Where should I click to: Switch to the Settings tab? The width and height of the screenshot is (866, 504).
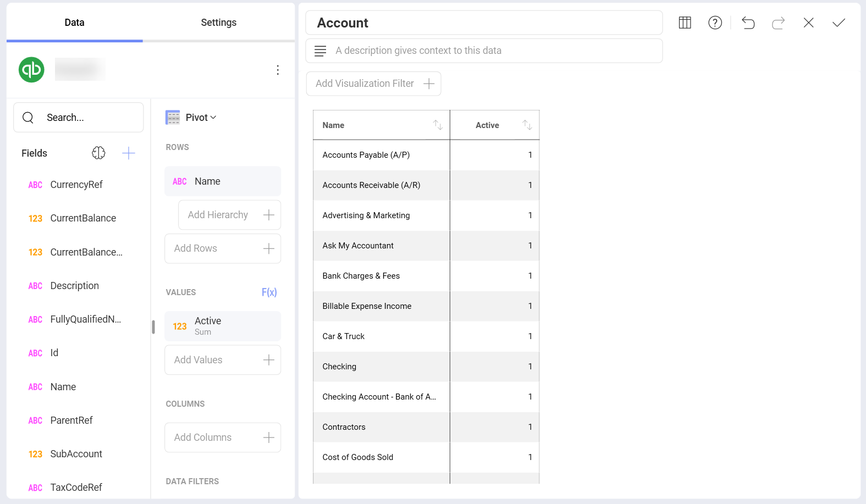pyautogui.click(x=219, y=23)
